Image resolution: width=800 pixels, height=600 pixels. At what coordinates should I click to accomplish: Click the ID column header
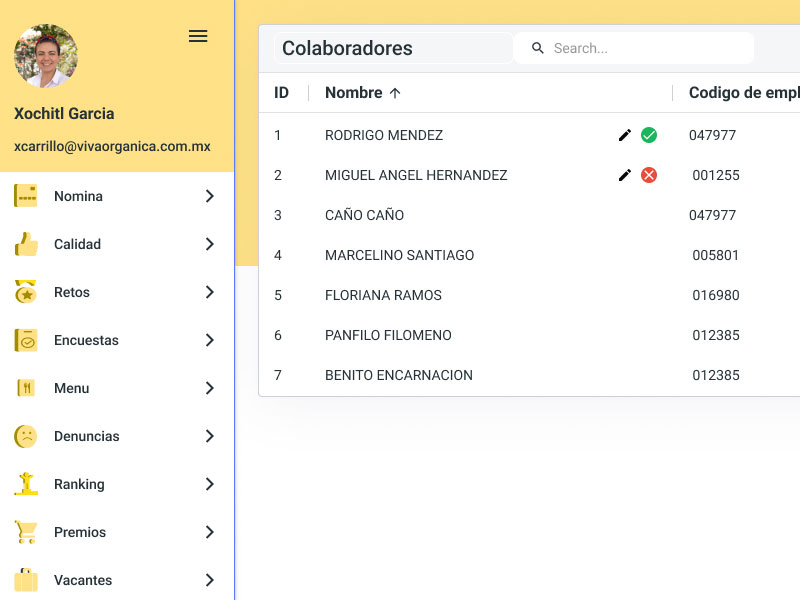click(x=282, y=93)
